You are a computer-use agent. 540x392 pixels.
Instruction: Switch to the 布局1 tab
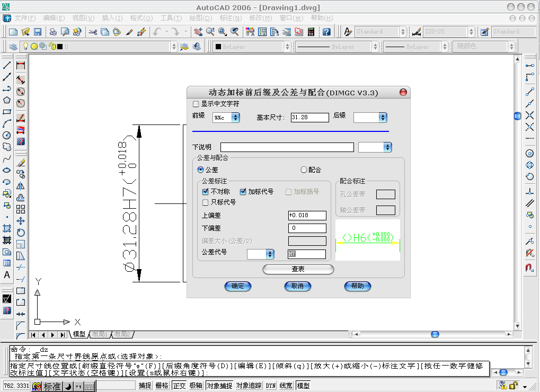100,334
